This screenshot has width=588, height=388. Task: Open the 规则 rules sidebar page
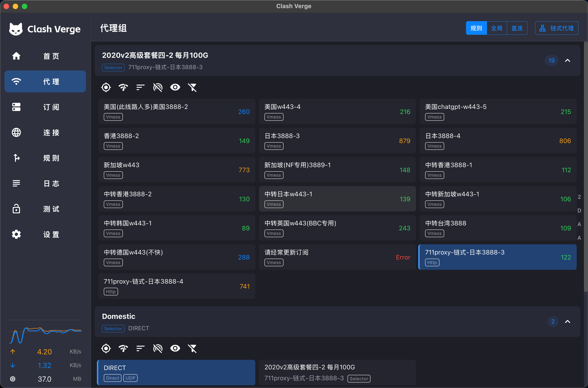[45, 158]
